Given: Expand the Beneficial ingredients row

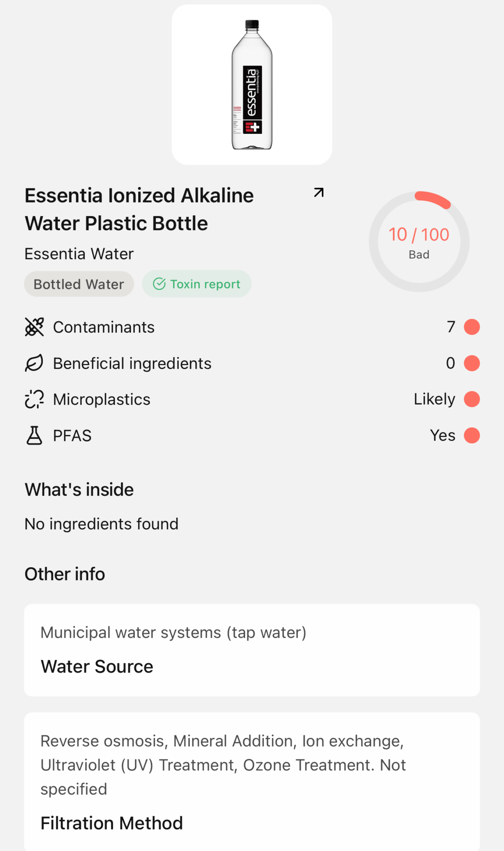Looking at the screenshot, I should click(252, 363).
